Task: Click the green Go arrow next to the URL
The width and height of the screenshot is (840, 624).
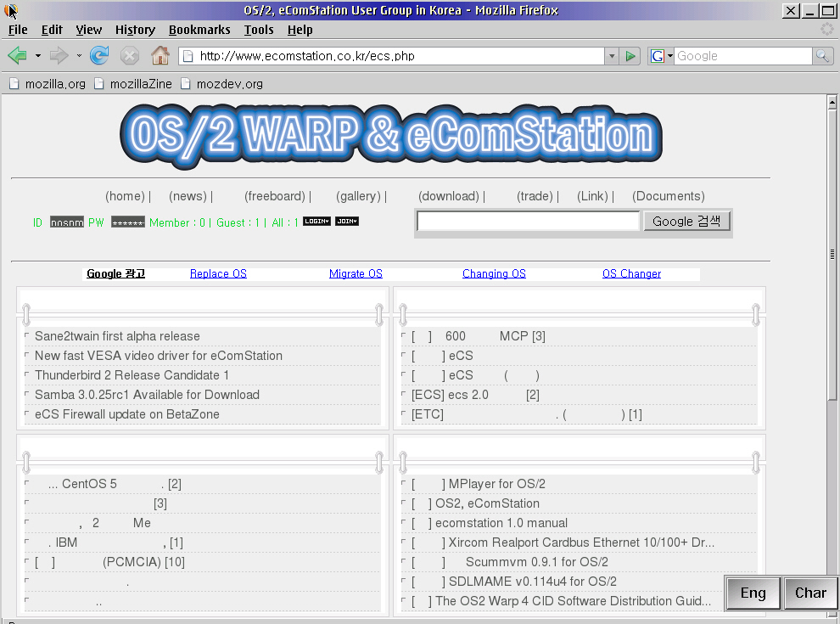Action: [630, 56]
